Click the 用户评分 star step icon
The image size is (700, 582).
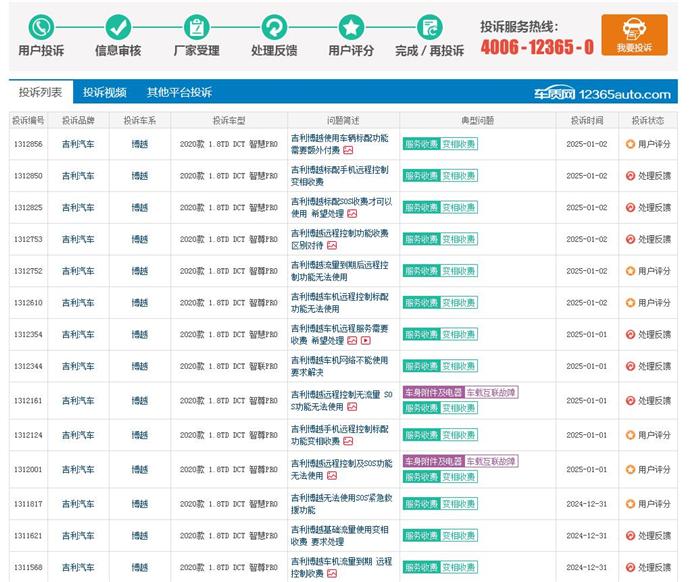[351, 27]
